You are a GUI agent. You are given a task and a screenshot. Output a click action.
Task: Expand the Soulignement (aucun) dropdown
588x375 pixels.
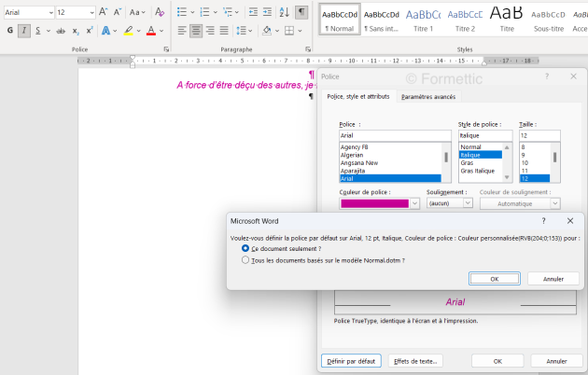(x=467, y=202)
